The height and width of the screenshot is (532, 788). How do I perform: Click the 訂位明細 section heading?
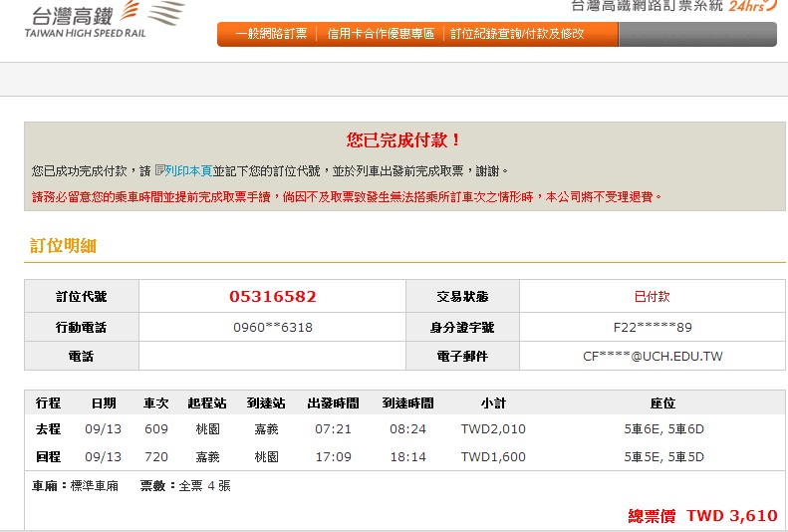pyautogui.click(x=63, y=246)
